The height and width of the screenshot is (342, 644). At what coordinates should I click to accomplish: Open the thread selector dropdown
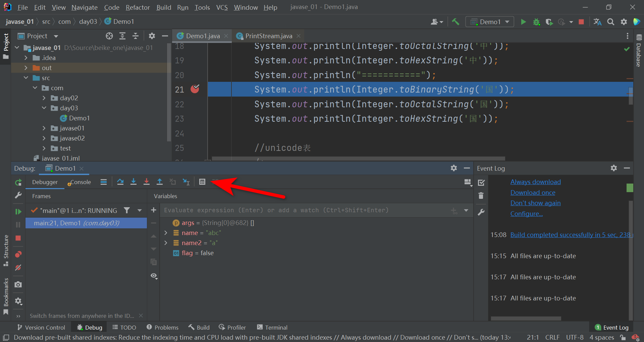140,210
